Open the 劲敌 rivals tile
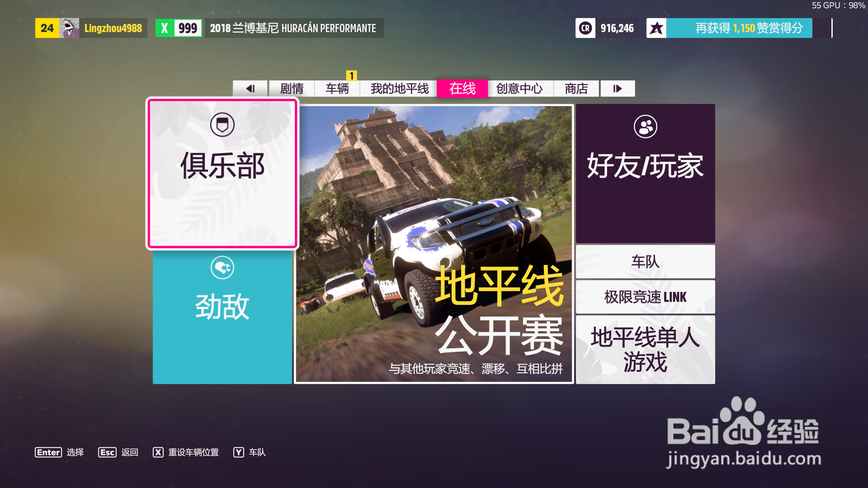 222,317
